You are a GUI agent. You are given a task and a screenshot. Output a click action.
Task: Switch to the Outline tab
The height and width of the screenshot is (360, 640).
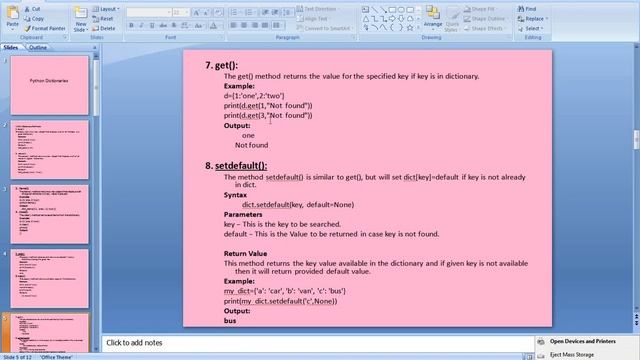click(x=38, y=47)
